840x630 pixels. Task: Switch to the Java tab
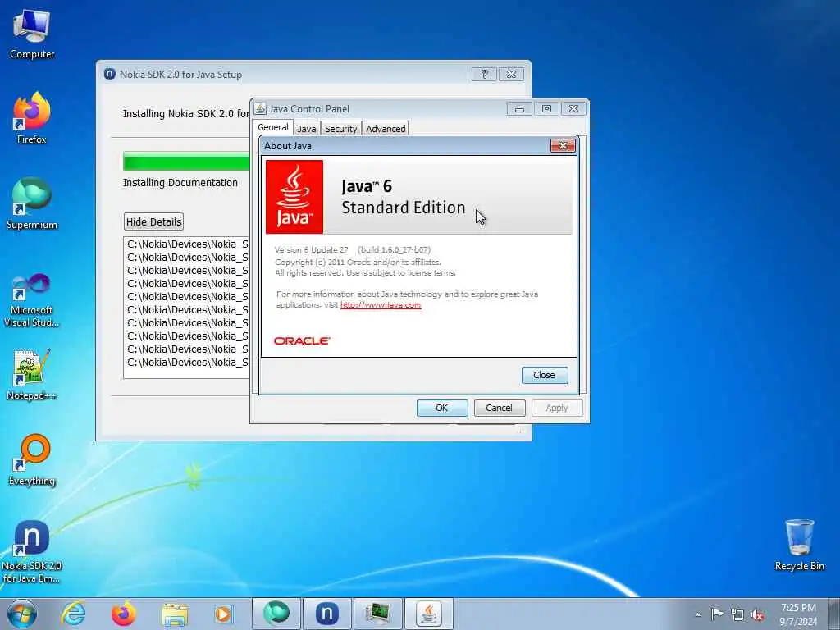pos(307,129)
